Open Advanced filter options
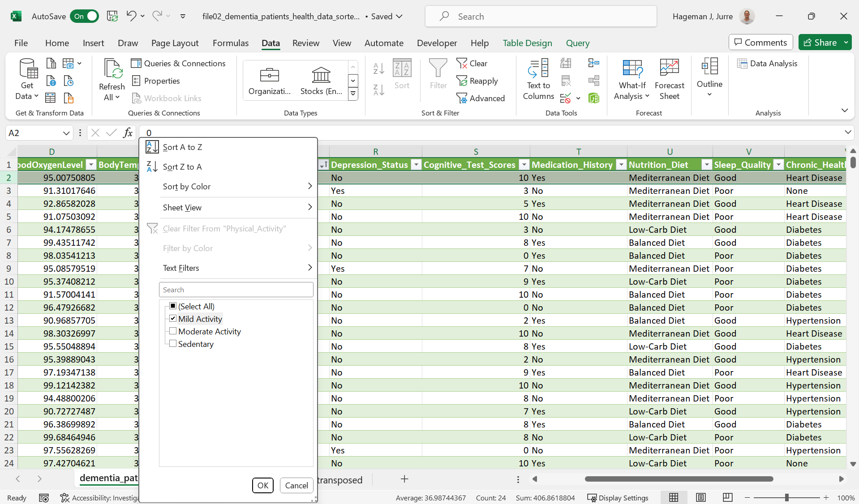Image resolution: width=859 pixels, height=504 pixels. tap(480, 98)
